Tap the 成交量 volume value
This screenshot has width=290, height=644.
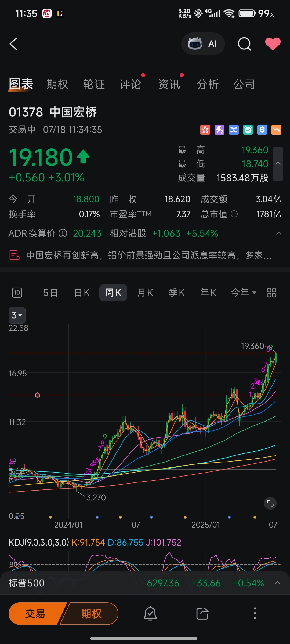coord(242,178)
